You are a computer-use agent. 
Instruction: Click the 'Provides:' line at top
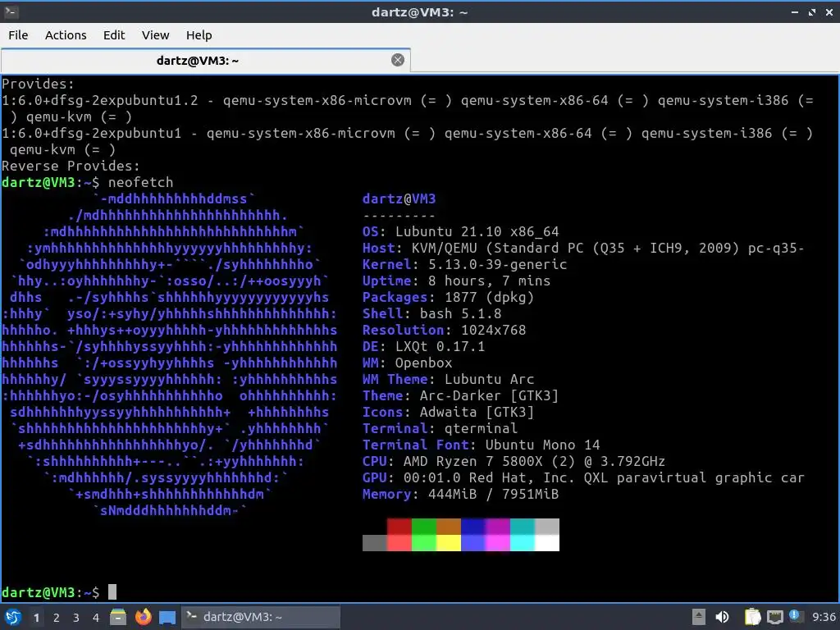(x=38, y=84)
